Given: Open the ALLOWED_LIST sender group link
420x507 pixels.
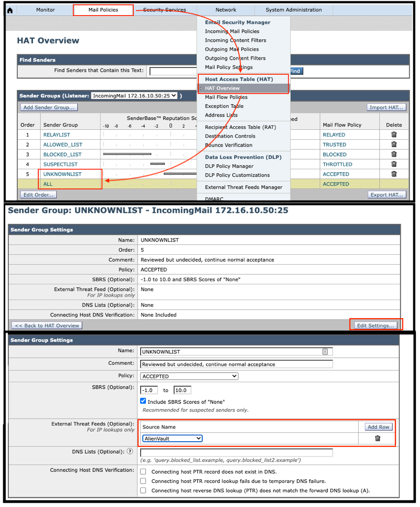Looking at the screenshot, I should click(63, 145).
